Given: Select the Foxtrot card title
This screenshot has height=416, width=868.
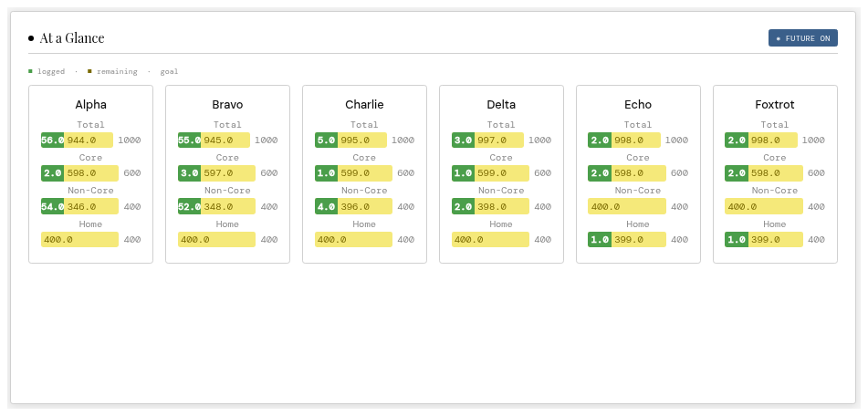Looking at the screenshot, I should [775, 105].
